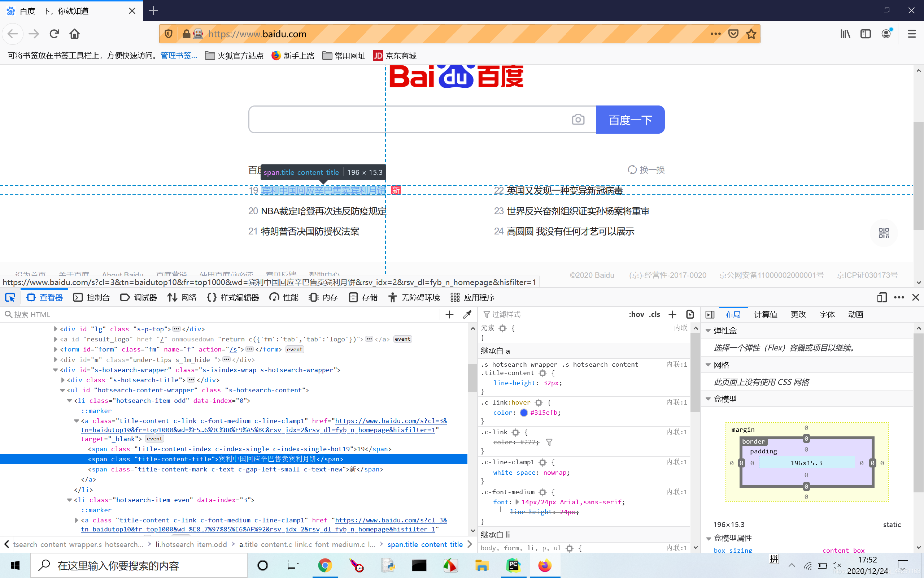Toggle print media simulation icon
Image resolution: width=924 pixels, height=578 pixels.
click(690, 315)
